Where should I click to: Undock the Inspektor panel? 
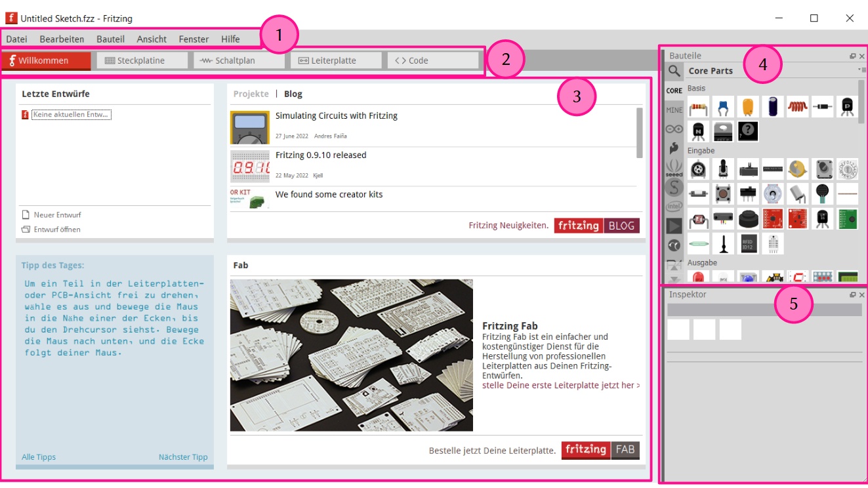point(853,295)
